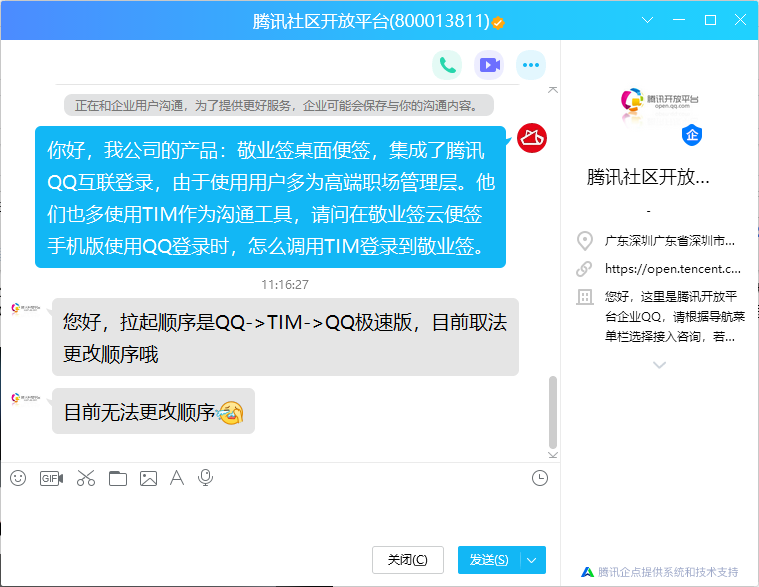Click window title 腾讯社区开放平台(800013811)

point(371,21)
